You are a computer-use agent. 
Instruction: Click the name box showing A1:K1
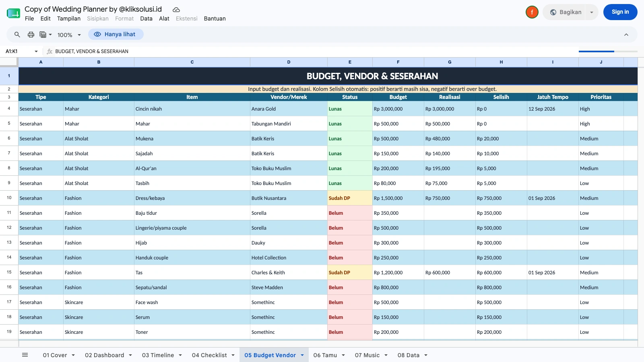click(18, 51)
